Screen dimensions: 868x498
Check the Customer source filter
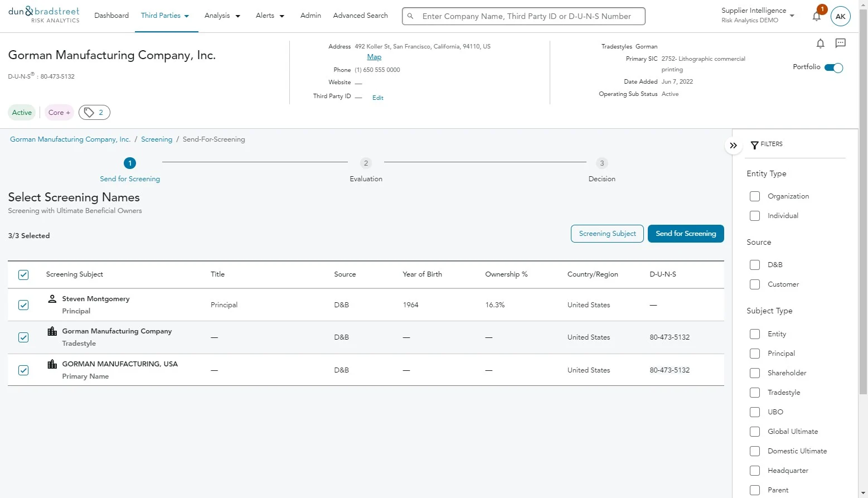pos(755,284)
